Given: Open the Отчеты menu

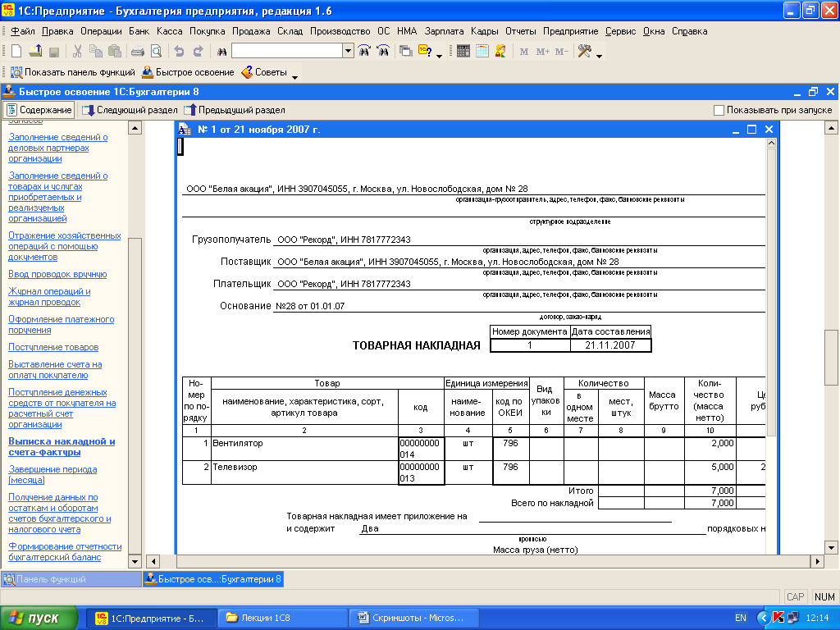Looking at the screenshot, I should [x=521, y=31].
